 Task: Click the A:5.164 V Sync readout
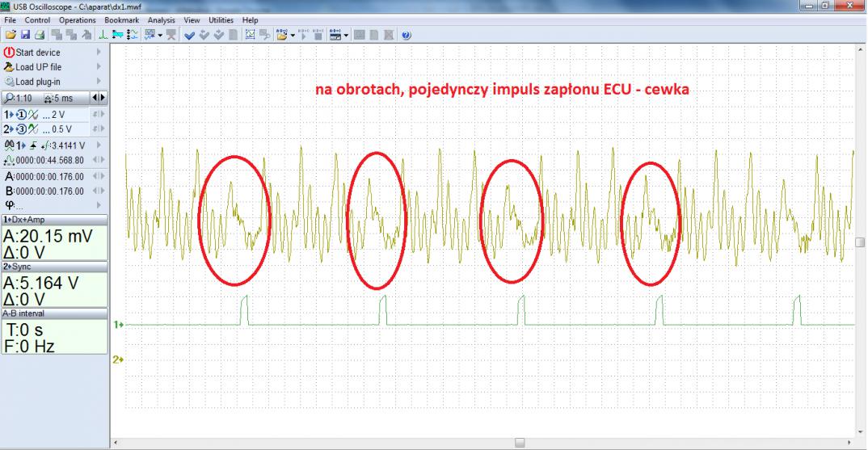click(41, 284)
